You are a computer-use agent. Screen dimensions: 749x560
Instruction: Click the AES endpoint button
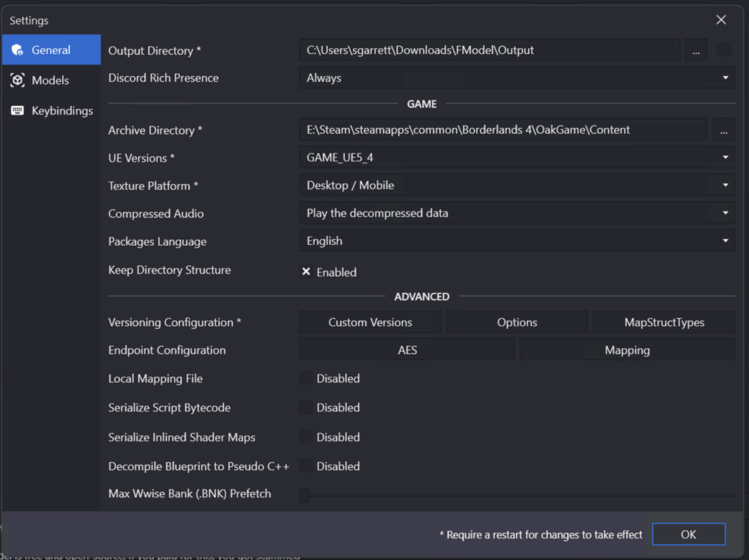coord(407,350)
